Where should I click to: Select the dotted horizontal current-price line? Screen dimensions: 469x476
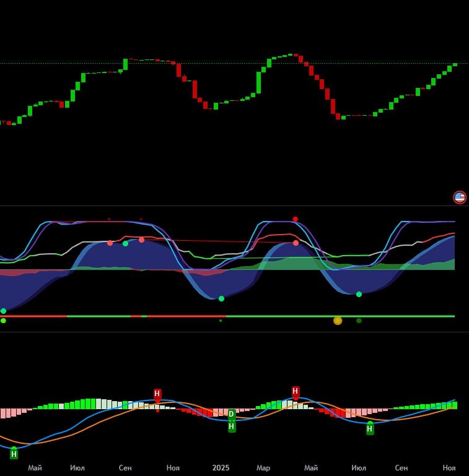(x=234, y=64)
